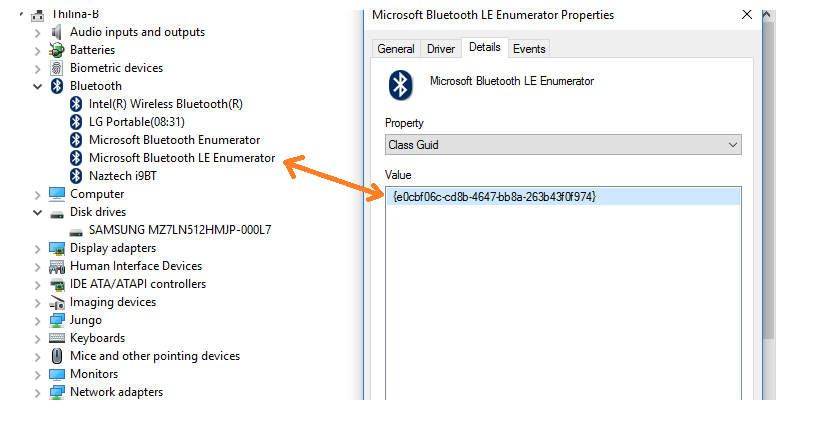Switch to the Driver tab
The image size is (835, 448).
pos(440,49)
